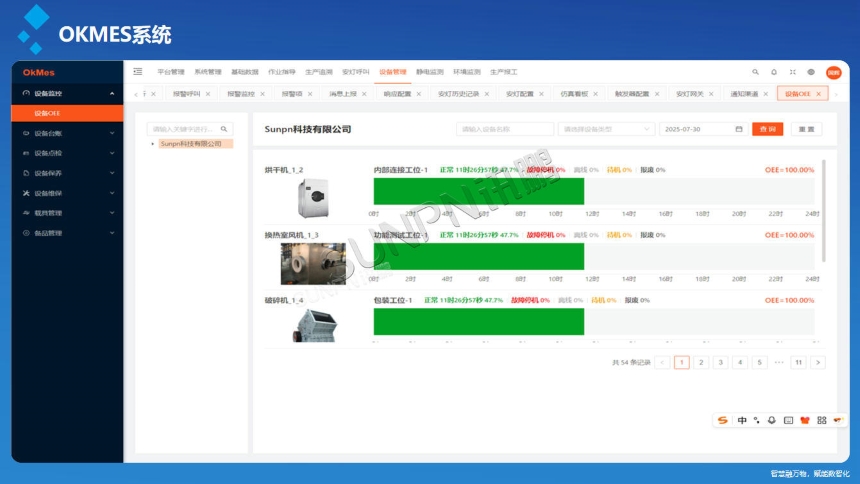Go to page 2 of results
Viewport: 860px width, 484px height.
pyautogui.click(x=701, y=362)
